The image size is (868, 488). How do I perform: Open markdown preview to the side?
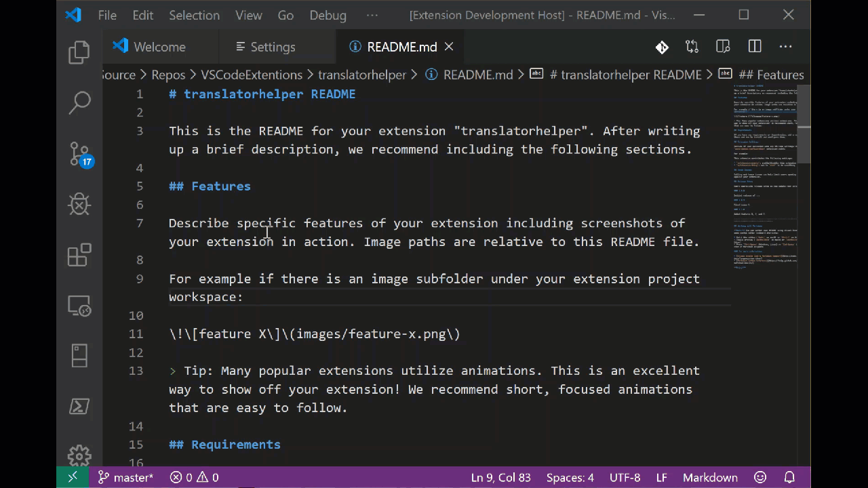[x=723, y=47]
